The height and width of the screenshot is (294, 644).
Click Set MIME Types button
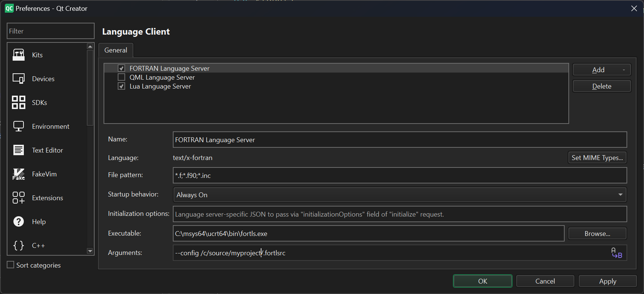pyautogui.click(x=597, y=157)
